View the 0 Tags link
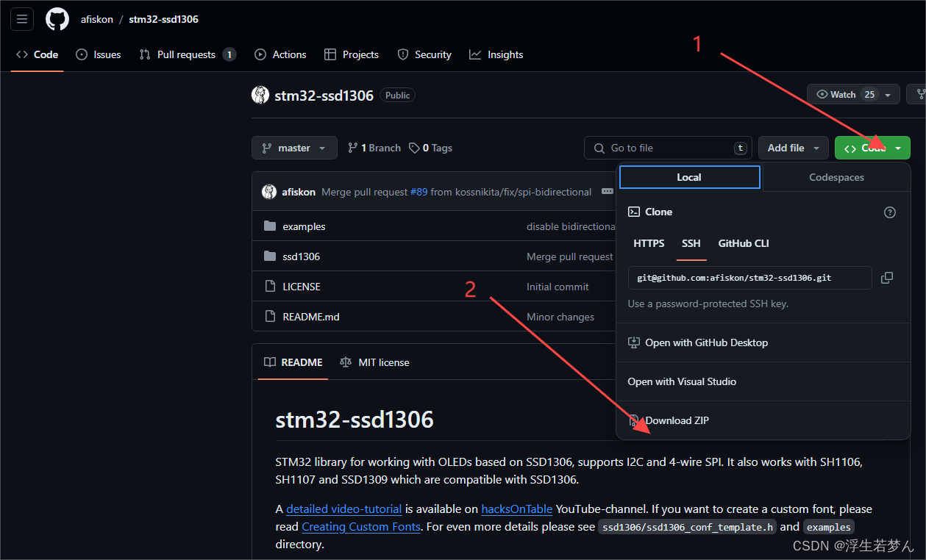Image resolution: width=926 pixels, height=560 pixels. tap(431, 148)
